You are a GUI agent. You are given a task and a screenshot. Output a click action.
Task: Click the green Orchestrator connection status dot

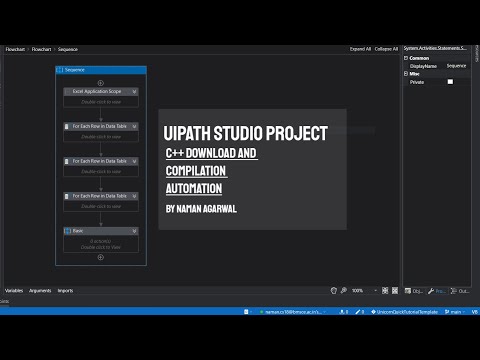(261, 312)
